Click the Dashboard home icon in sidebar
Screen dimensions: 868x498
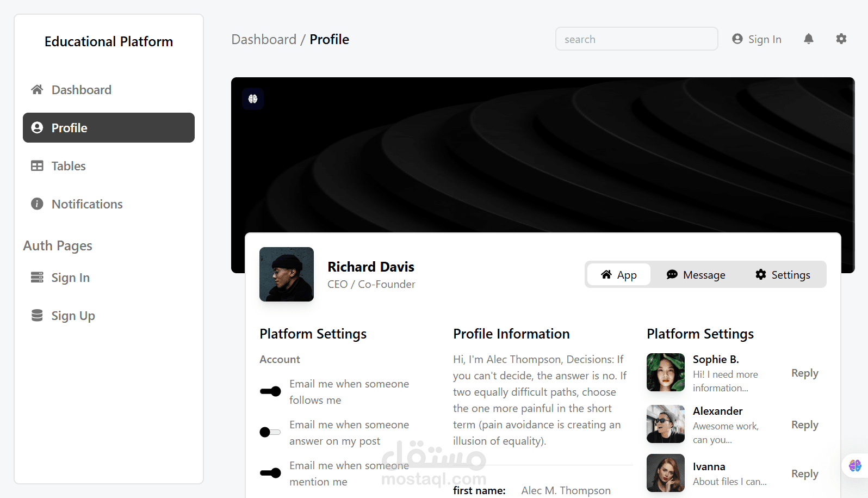[37, 89]
